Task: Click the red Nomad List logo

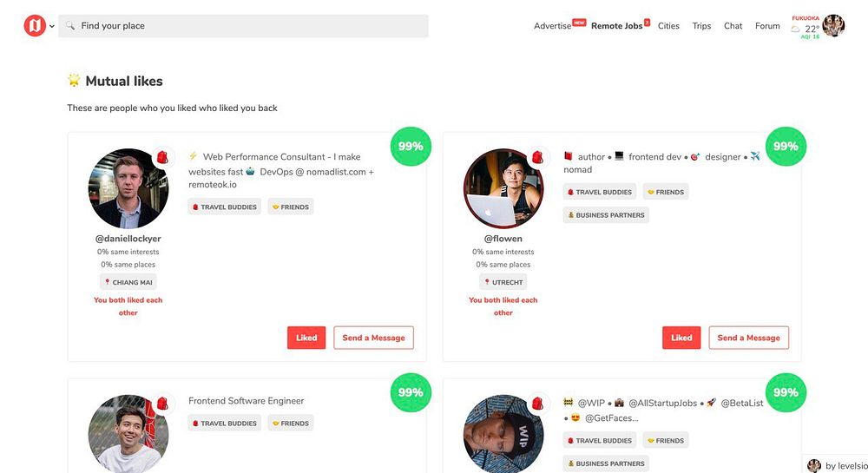Action: 35,25
